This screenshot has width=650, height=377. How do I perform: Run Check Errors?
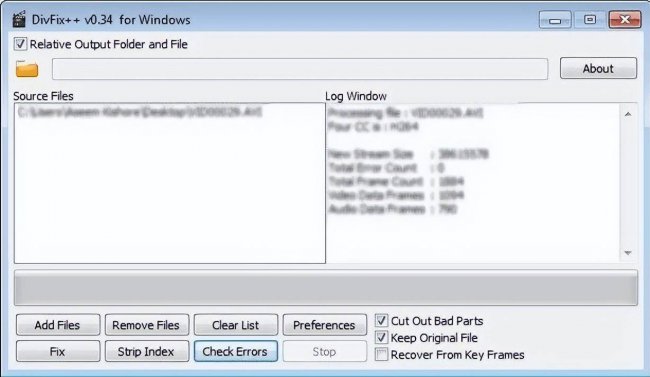click(x=235, y=351)
